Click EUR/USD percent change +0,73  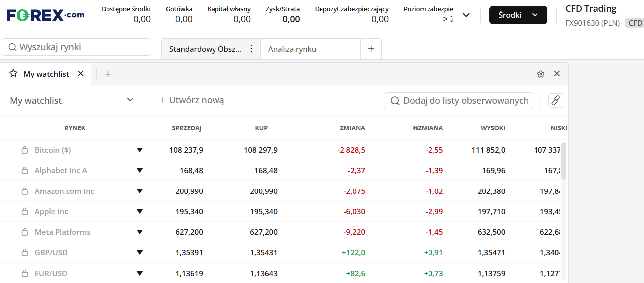click(x=433, y=273)
